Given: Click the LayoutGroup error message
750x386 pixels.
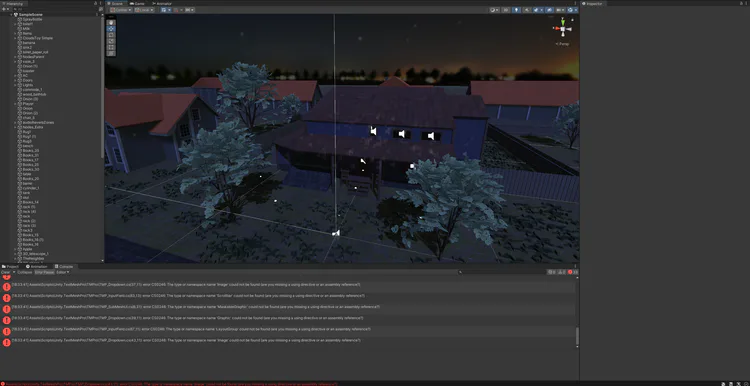Looking at the screenshot, I should click(191, 329).
